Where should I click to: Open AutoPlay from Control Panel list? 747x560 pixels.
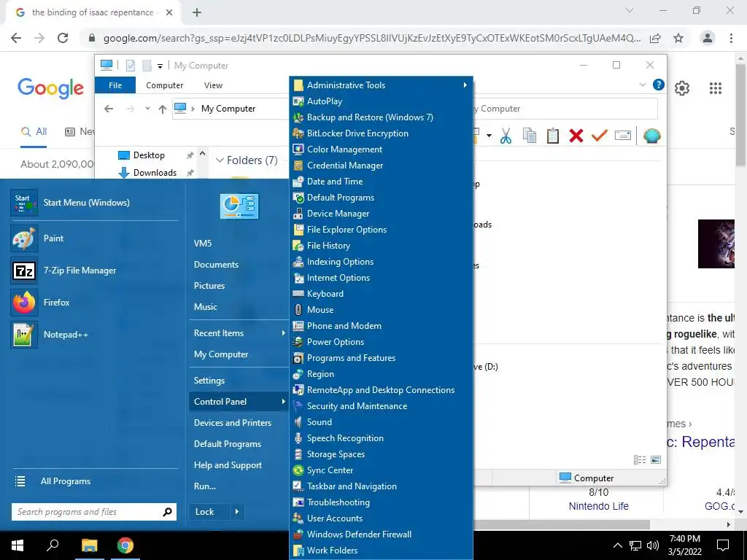[x=325, y=101]
